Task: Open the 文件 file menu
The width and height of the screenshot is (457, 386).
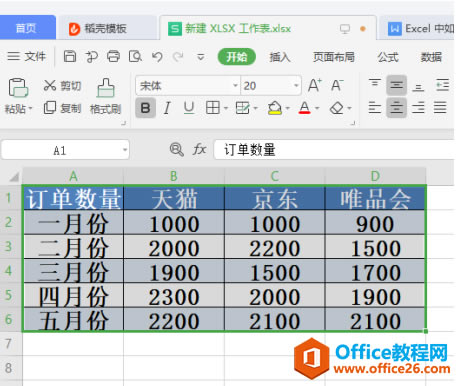Action: click(x=27, y=57)
